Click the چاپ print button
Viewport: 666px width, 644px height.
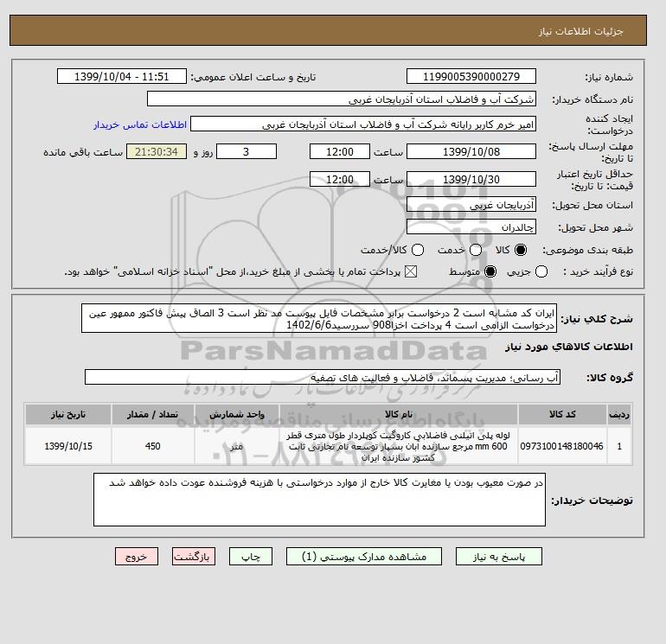click(x=251, y=557)
